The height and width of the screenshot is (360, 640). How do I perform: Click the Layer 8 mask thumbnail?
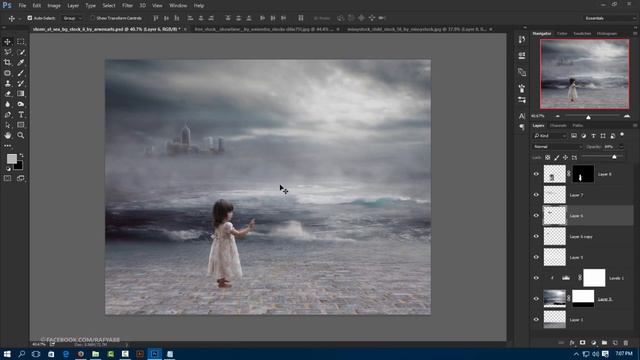583,174
